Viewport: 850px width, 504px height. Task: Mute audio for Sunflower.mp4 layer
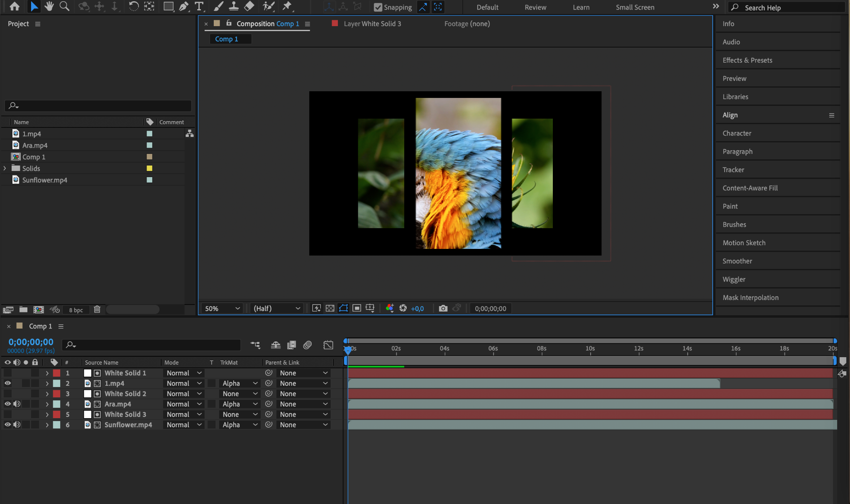point(17,425)
